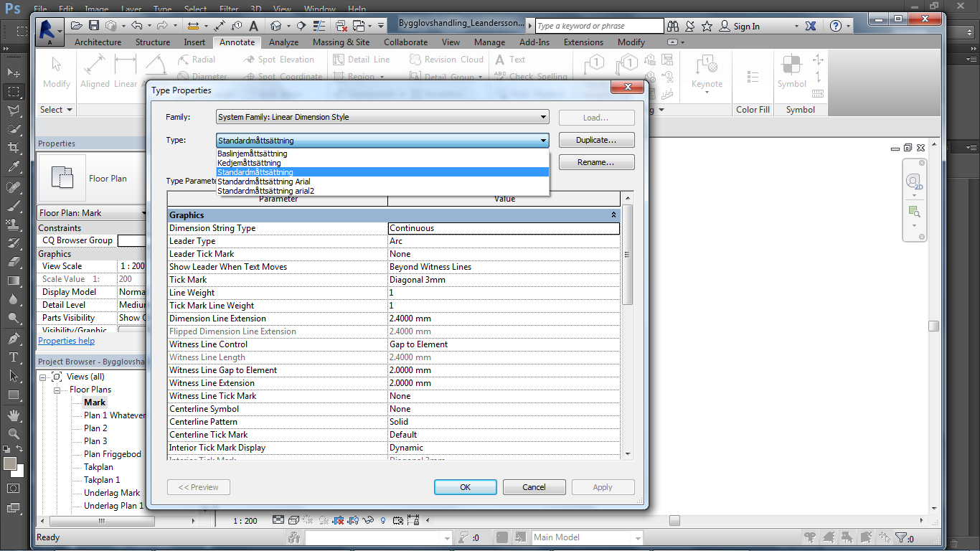Viewport: 980px width, 551px height.
Task: Select the Clone Stamp tool
Action: [x=14, y=225]
